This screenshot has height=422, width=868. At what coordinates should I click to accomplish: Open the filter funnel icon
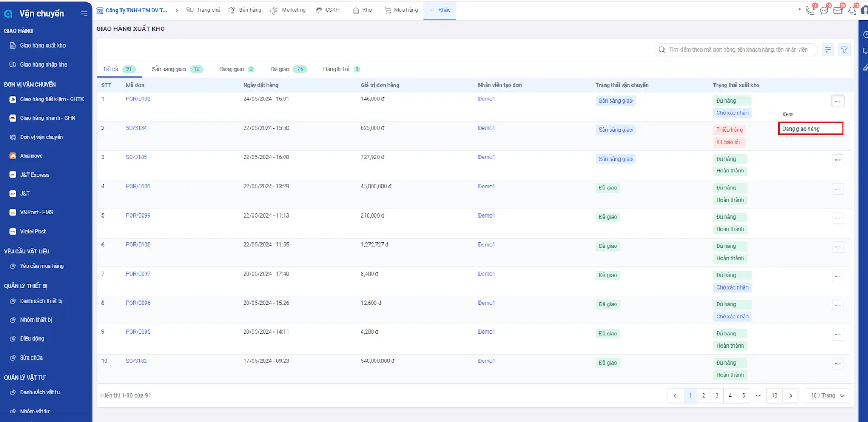point(844,50)
